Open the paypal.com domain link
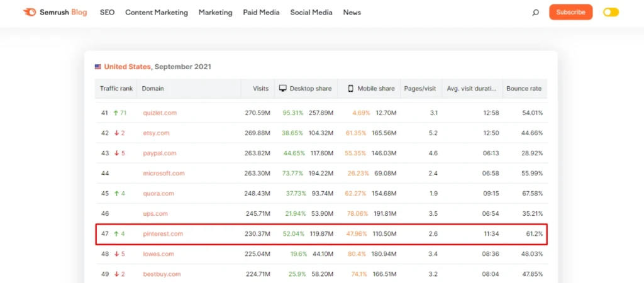Viewport: 644px width, 283px height. tap(159, 153)
